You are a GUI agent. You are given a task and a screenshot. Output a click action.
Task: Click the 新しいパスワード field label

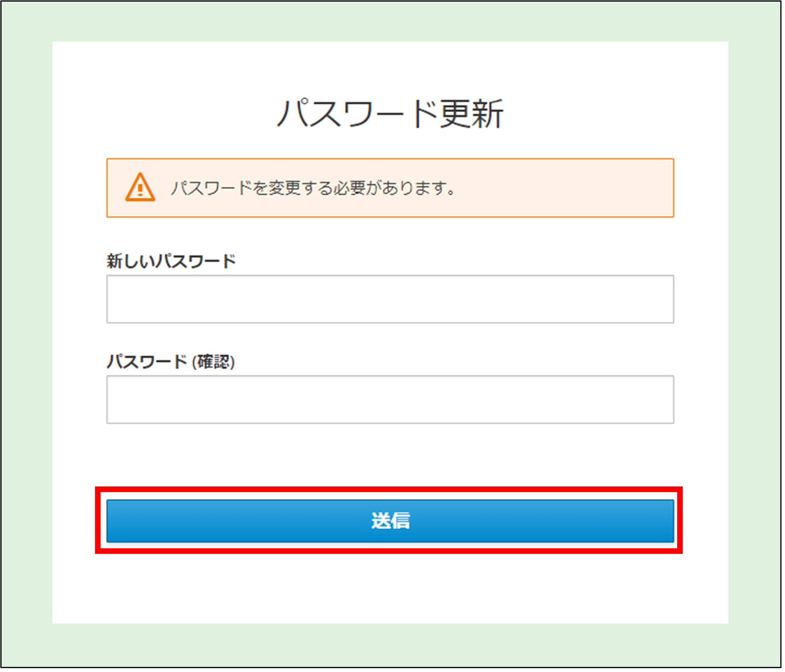pyautogui.click(x=171, y=261)
